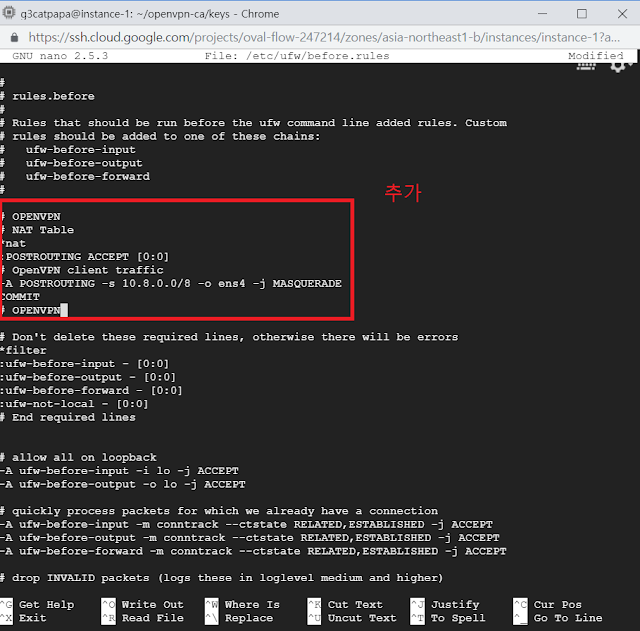
Task: Click the '# rules.before' comment line
Action: [x=47, y=96]
